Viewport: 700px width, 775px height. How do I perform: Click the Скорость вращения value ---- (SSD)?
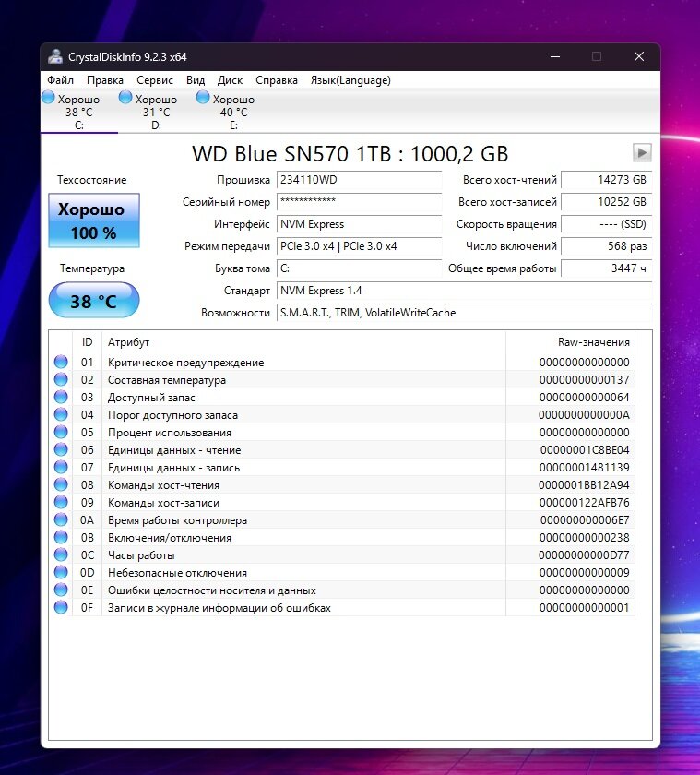tap(607, 224)
